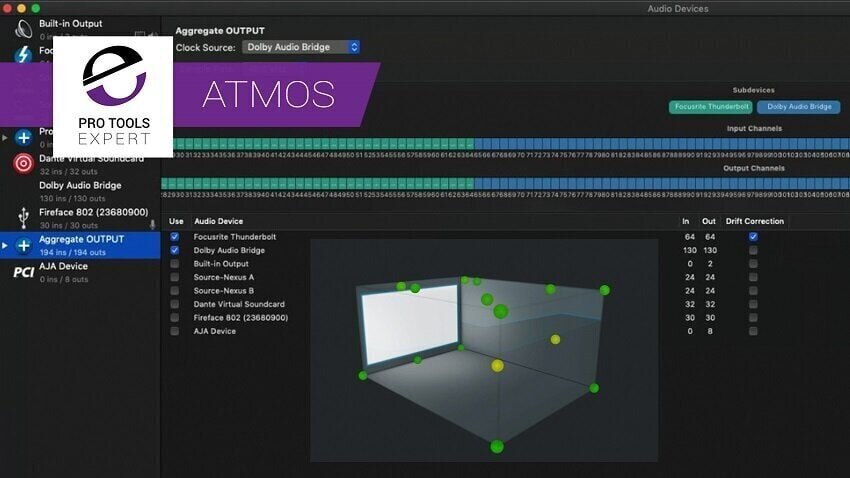850x478 pixels.
Task: Enable Use checkbox for Source-Nexus A
Action: (175, 277)
